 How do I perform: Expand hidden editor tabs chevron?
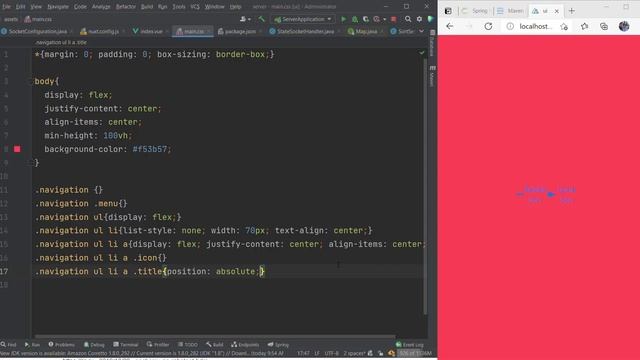click(421, 31)
